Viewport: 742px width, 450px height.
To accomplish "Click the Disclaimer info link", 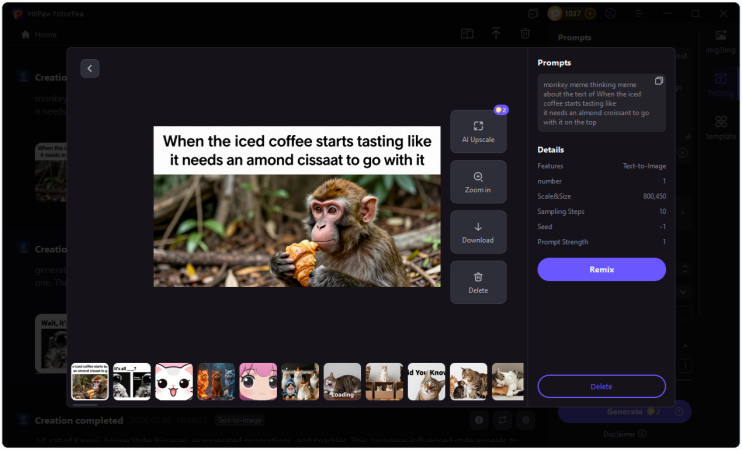I will coord(625,434).
